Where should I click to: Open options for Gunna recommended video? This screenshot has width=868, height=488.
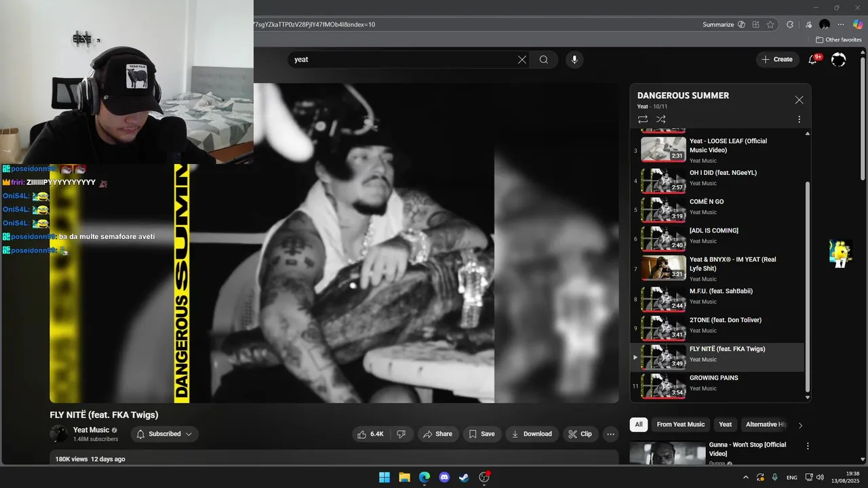(x=808, y=446)
